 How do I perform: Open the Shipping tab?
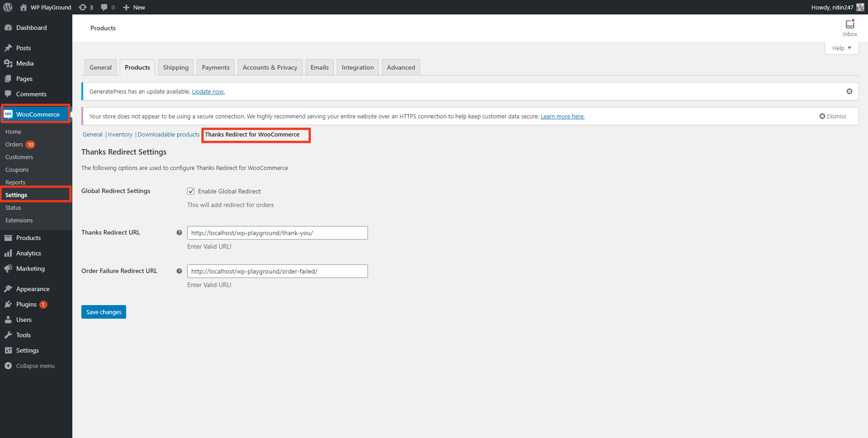(x=176, y=67)
